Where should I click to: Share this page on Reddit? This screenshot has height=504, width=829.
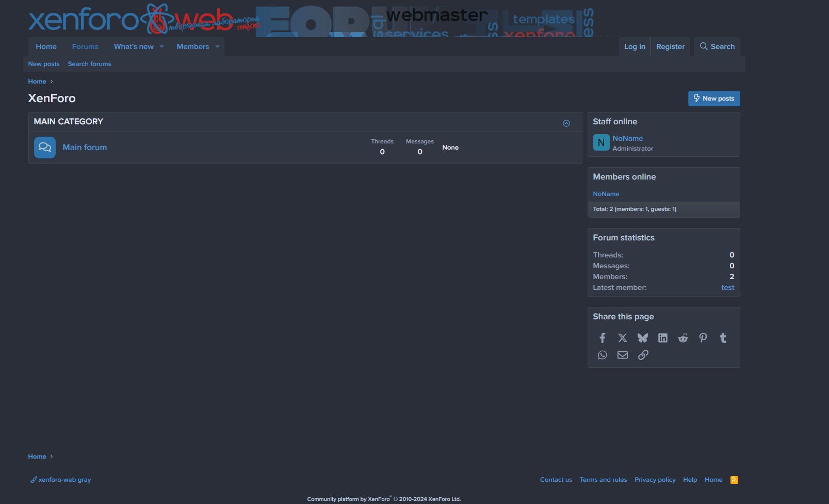click(x=683, y=338)
